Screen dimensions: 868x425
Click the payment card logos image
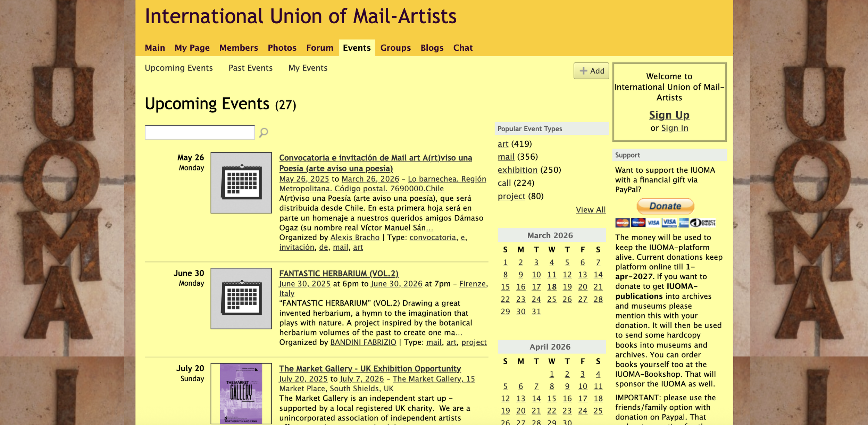coord(665,223)
